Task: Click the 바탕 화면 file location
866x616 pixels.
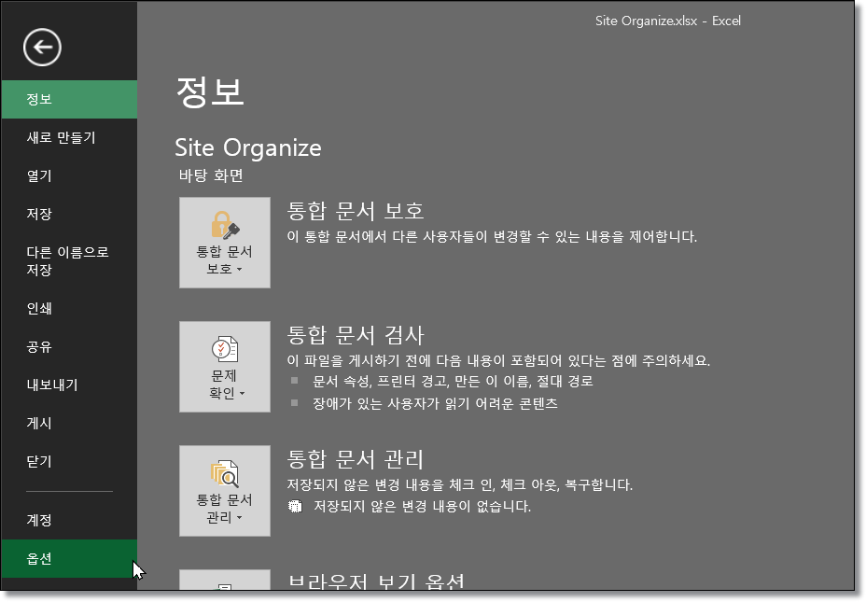Action: pyautogui.click(x=211, y=175)
